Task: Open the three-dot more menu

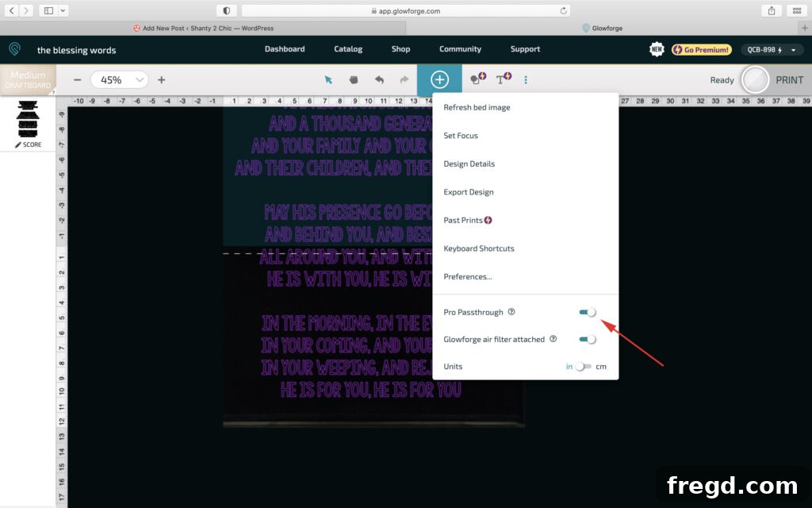Action: pyautogui.click(x=526, y=80)
